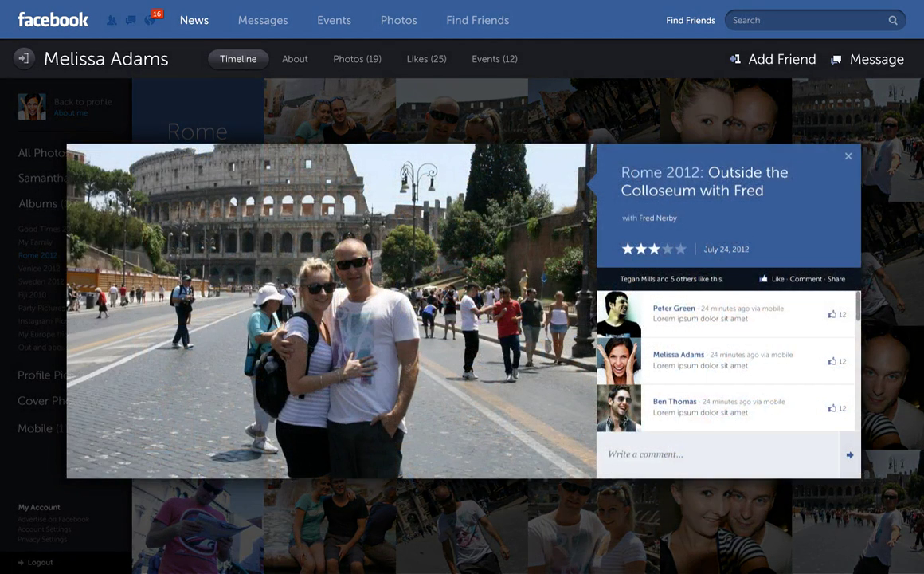Like Peter Green's comment with thumbs-up
Image resolution: width=924 pixels, height=574 pixels.
832,314
